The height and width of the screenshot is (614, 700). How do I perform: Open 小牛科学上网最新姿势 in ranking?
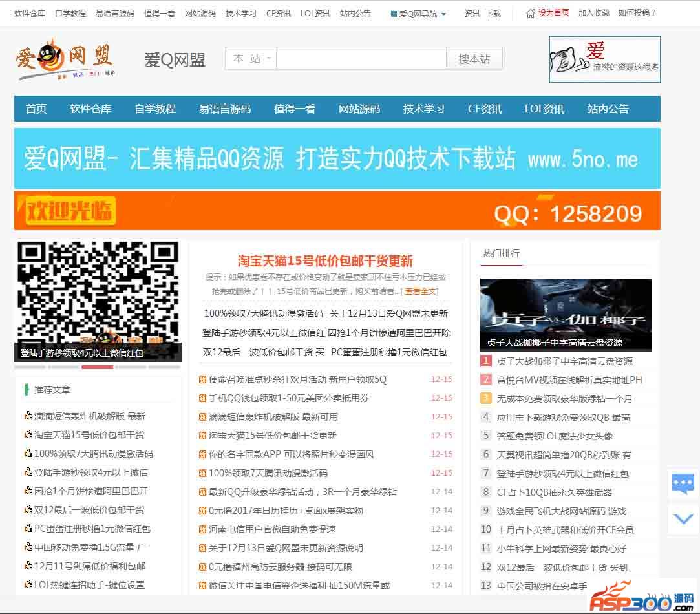pyautogui.click(x=562, y=549)
